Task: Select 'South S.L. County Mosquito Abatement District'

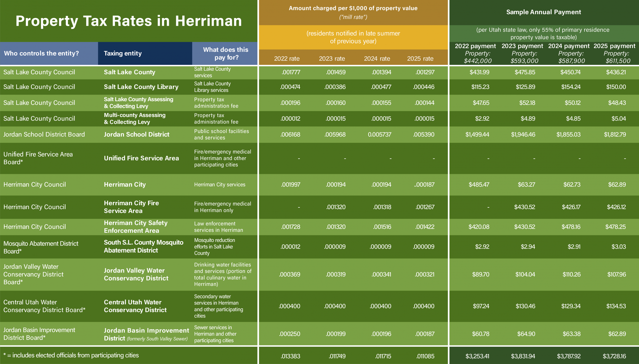Action: (144, 246)
